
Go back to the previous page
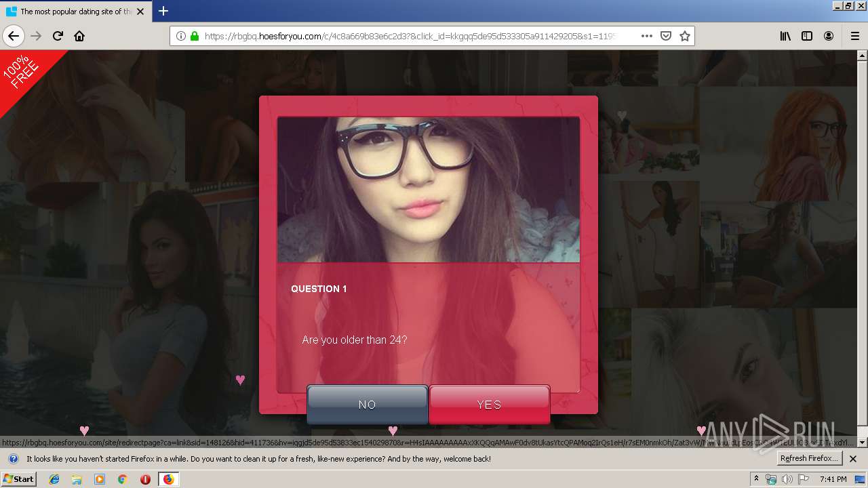pyautogui.click(x=14, y=36)
